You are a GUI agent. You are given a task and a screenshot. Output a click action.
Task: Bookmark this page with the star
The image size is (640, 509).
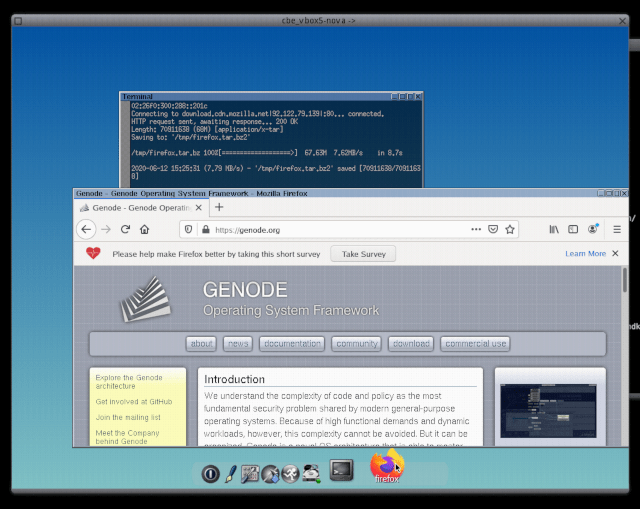(x=510, y=229)
